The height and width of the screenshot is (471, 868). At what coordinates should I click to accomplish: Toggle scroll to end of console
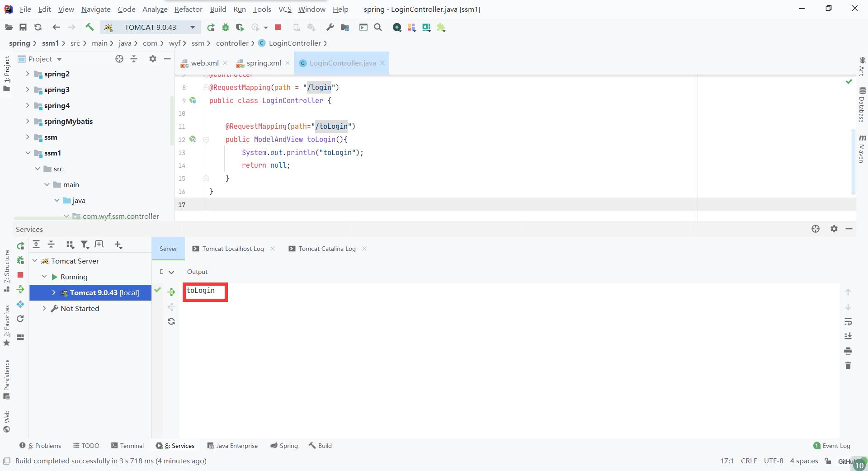coord(848,336)
